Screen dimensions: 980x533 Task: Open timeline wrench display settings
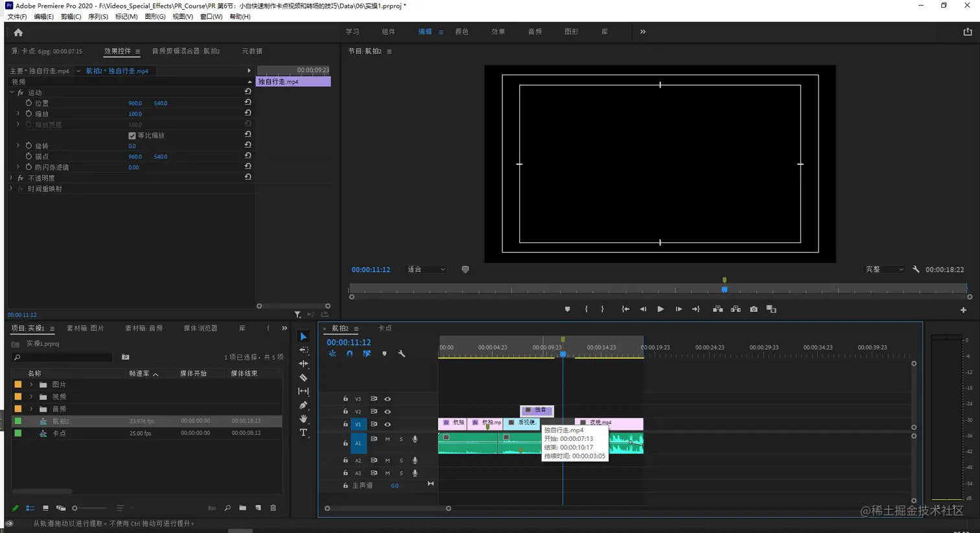[401, 354]
